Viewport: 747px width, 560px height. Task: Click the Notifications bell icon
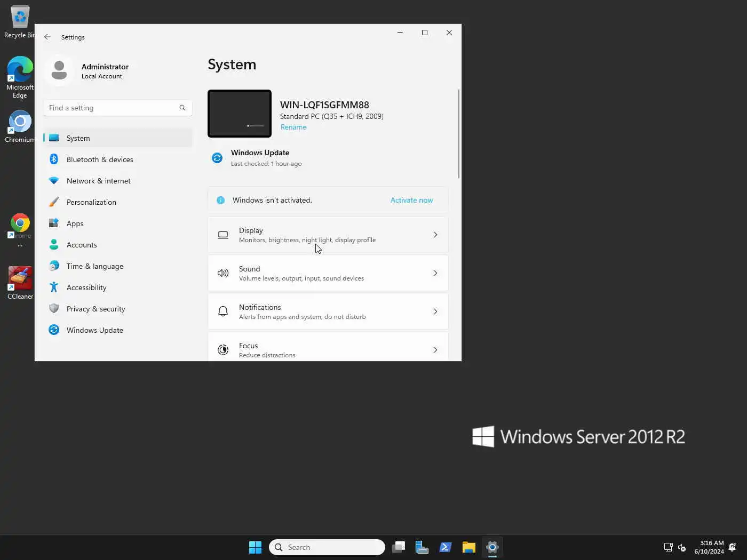pos(223,311)
